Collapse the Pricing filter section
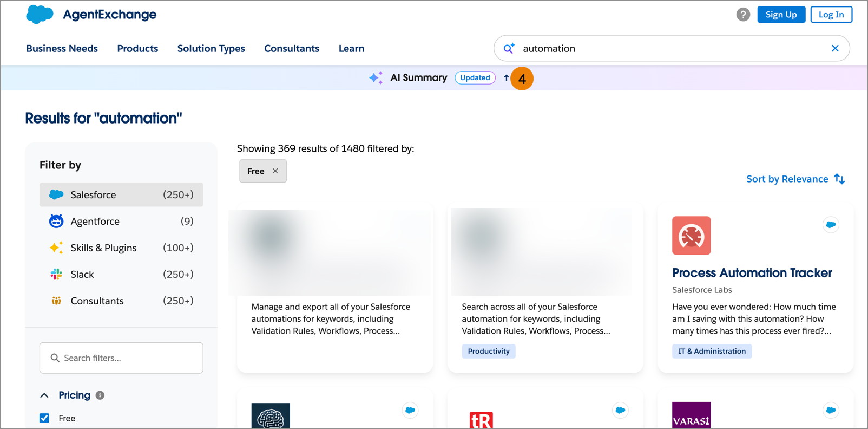Viewport: 868px width, 429px height. (44, 395)
